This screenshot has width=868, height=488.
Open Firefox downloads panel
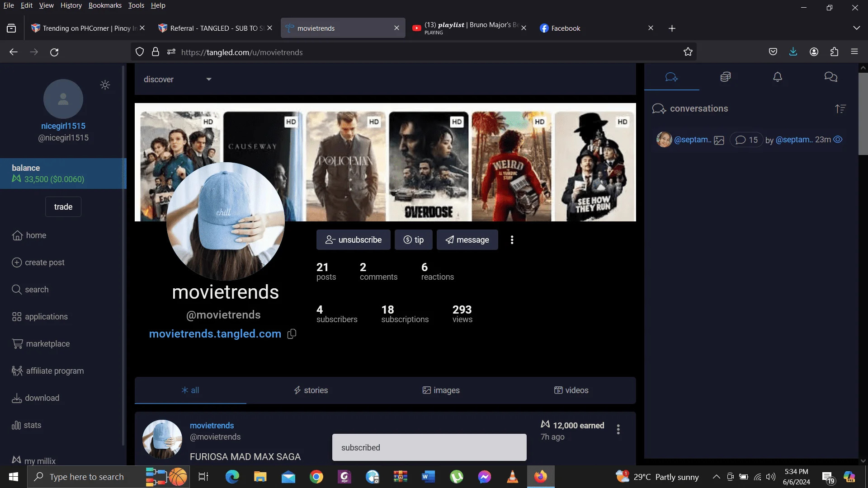793,52
